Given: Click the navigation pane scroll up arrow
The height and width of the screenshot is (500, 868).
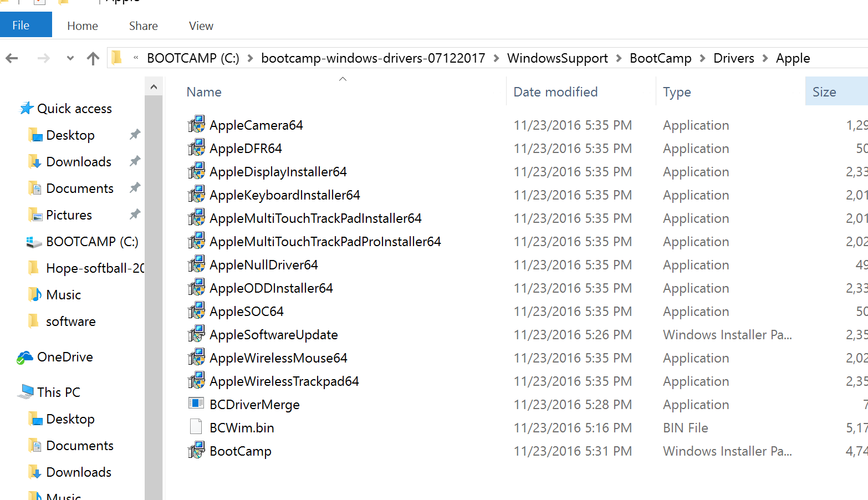Looking at the screenshot, I should 154,86.
